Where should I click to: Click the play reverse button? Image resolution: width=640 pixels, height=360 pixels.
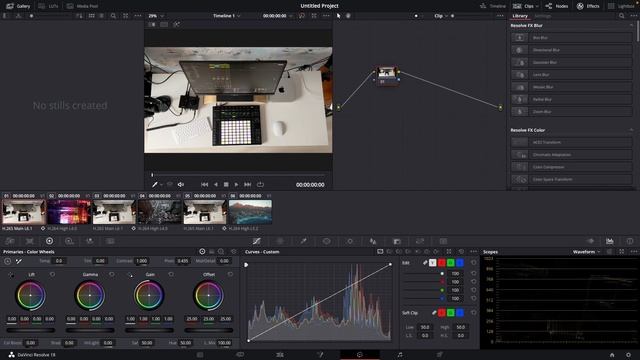pos(216,184)
